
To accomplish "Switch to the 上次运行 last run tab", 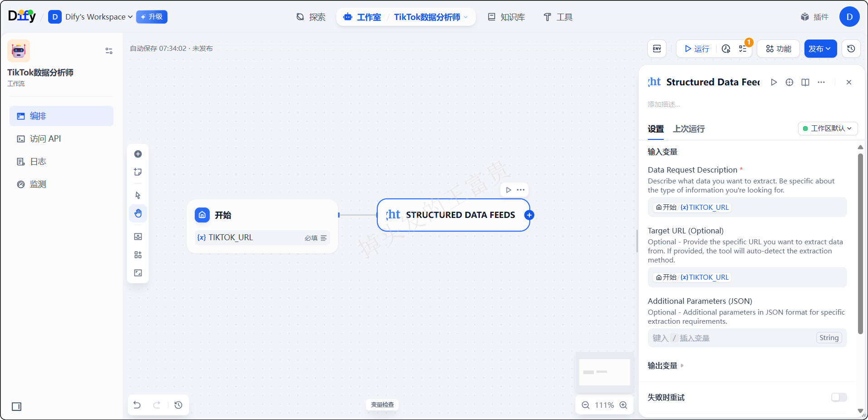I will click(x=689, y=129).
